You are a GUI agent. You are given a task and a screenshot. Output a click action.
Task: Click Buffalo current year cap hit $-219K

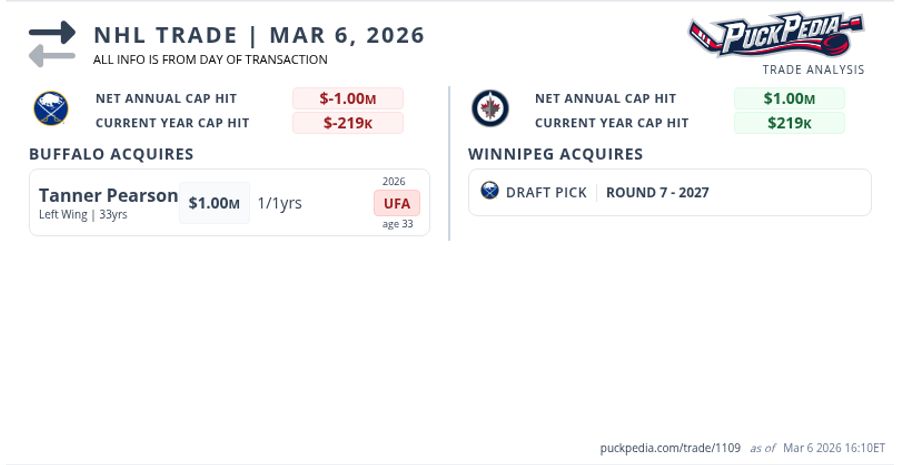click(x=348, y=123)
